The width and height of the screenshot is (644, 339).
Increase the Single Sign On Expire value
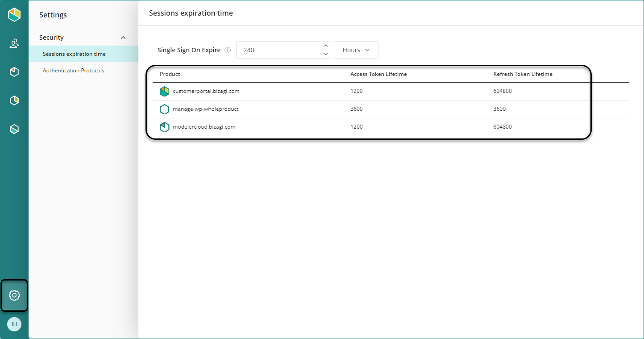(326, 46)
